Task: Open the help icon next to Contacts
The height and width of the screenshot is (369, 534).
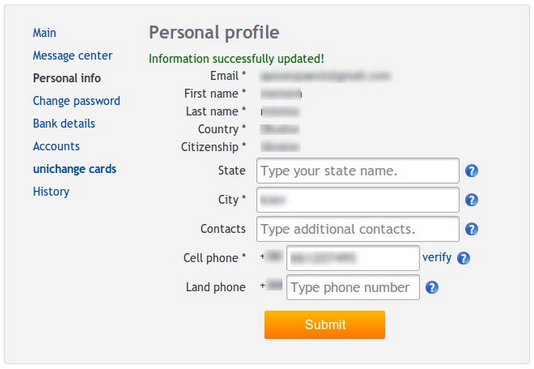Action: click(472, 229)
